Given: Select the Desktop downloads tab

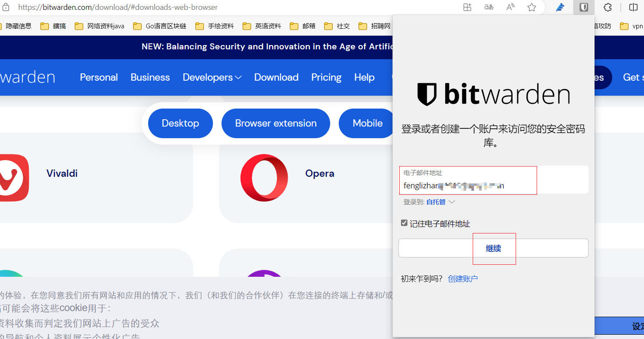Looking at the screenshot, I should tap(180, 124).
